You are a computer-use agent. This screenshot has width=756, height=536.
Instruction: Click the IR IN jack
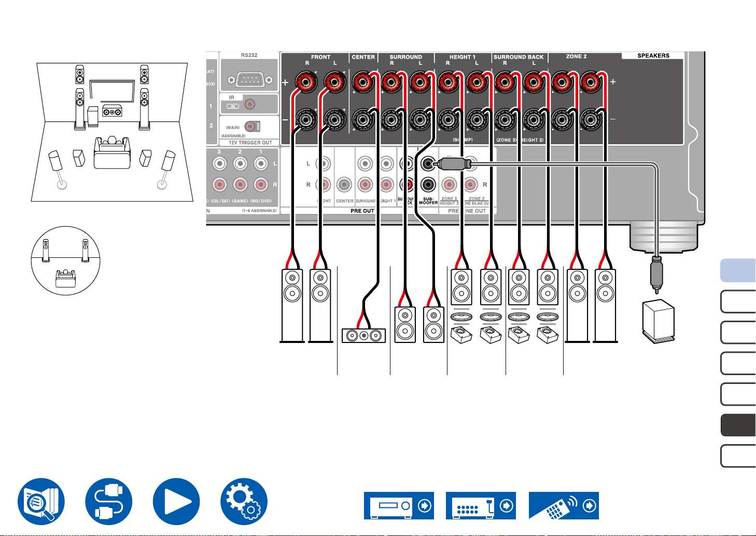pyautogui.click(x=250, y=105)
